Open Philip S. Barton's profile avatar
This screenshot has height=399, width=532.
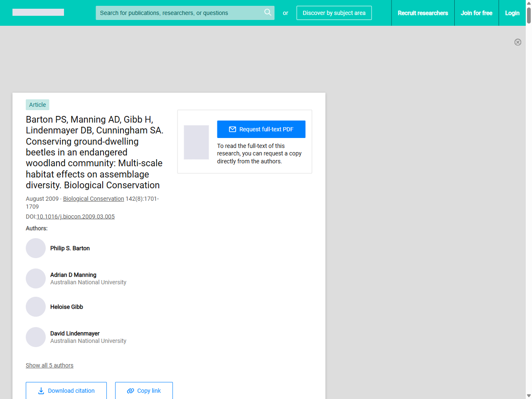[36, 248]
